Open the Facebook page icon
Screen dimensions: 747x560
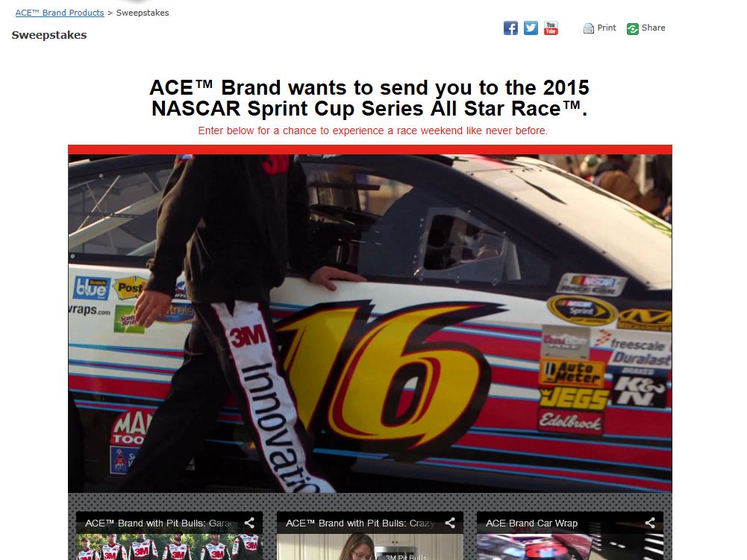point(510,28)
